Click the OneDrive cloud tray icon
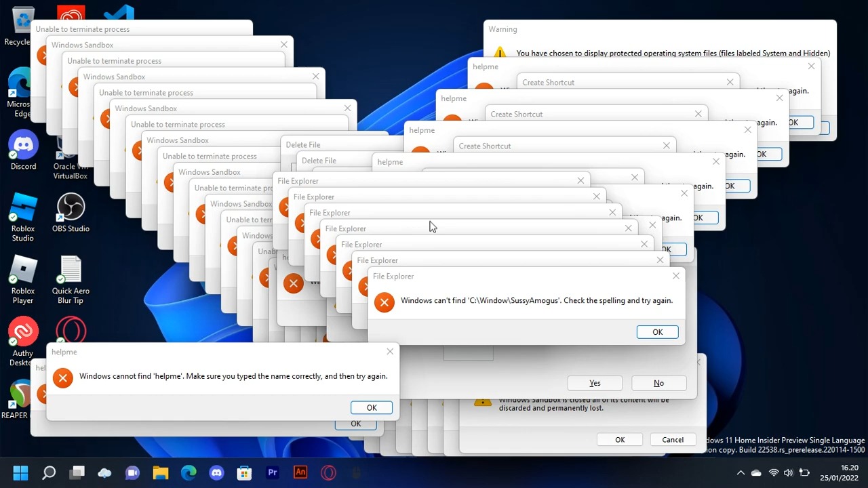This screenshot has width=868, height=488. (x=756, y=472)
